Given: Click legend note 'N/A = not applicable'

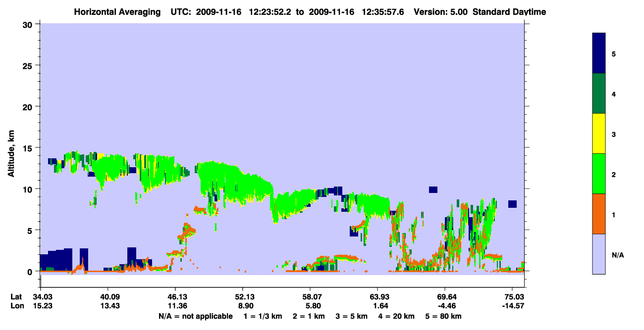Looking at the screenshot, I should 195,316.
